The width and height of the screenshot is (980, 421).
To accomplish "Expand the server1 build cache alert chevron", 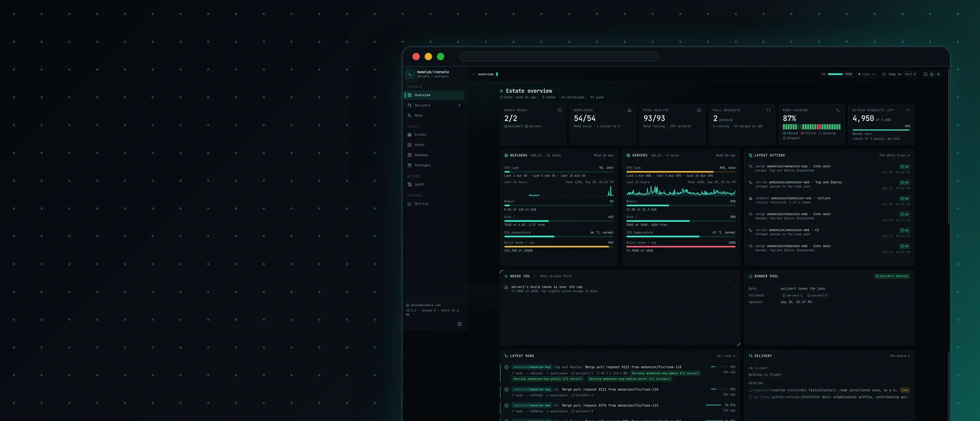I will coord(733,287).
